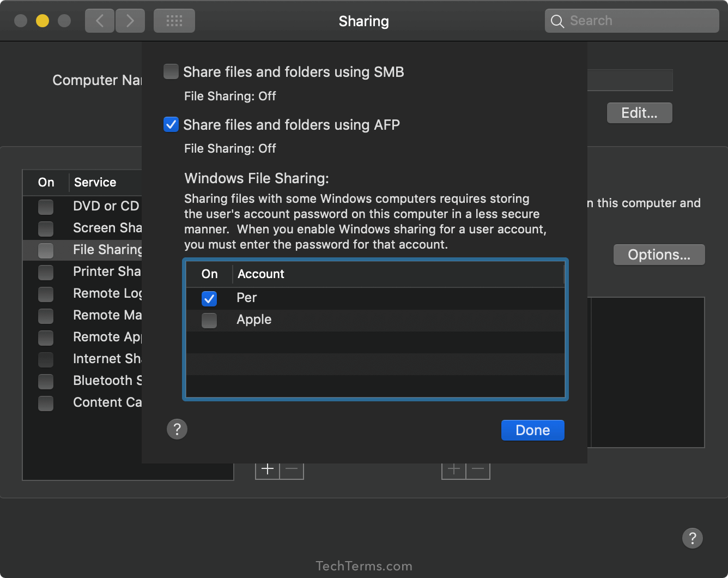
Task: Enable Windows sharing for the Apple account
Action: pyautogui.click(x=209, y=321)
